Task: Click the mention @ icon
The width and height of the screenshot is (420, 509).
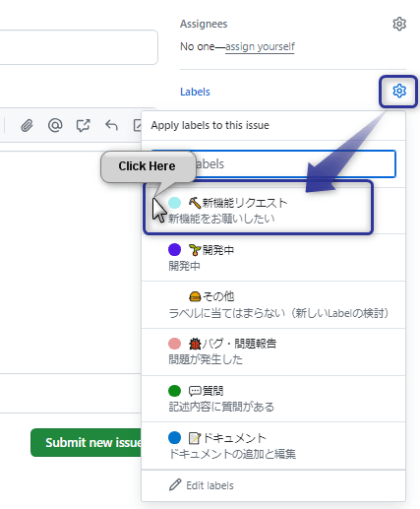Action: point(55,125)
